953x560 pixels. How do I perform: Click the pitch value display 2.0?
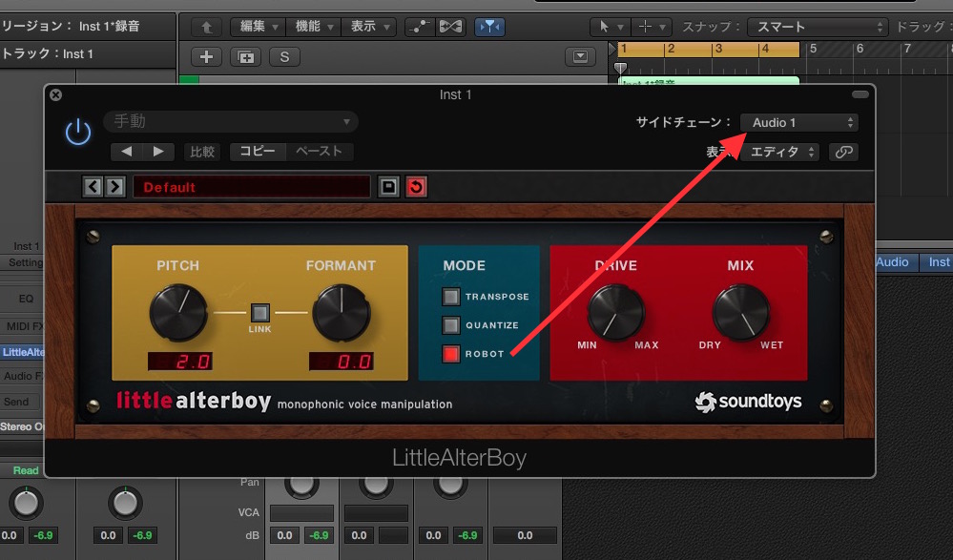click(x=180, y=362)
